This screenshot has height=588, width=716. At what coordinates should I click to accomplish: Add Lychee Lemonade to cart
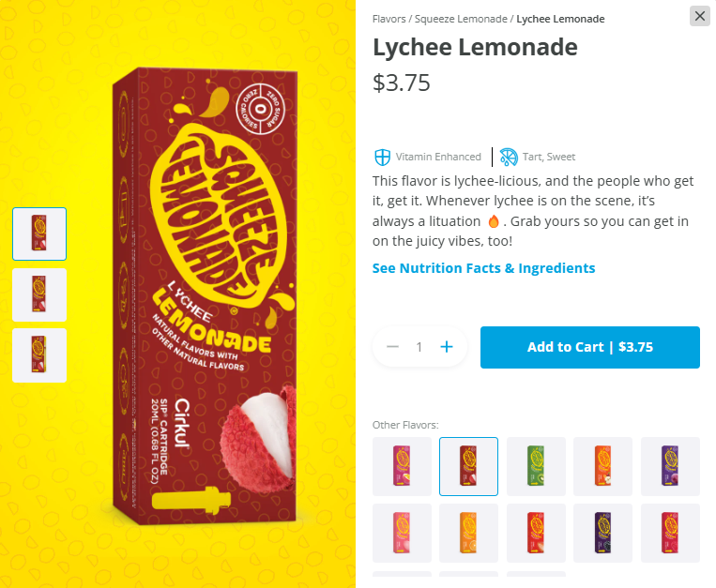coord(590,347)
